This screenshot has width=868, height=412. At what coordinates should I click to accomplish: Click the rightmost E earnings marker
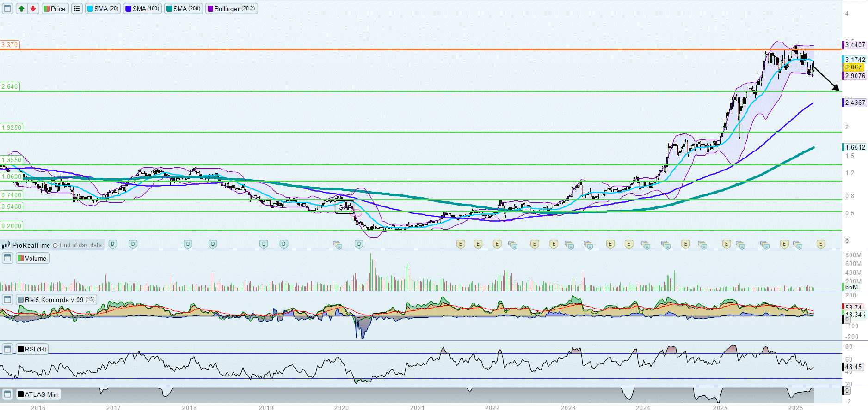click(820, 244)
